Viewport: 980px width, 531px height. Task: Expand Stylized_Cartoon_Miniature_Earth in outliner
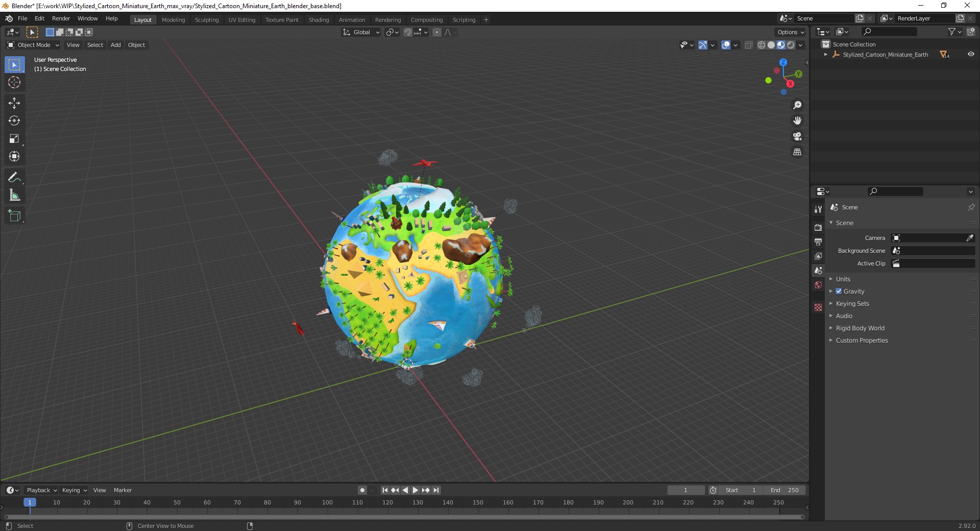(x=826, y=54)
